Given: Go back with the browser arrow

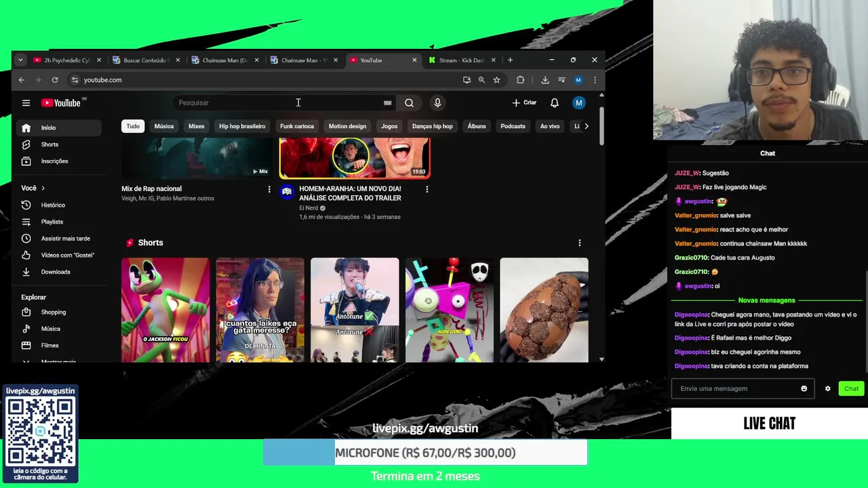Looking at the screenshot, I should [22, 80].
